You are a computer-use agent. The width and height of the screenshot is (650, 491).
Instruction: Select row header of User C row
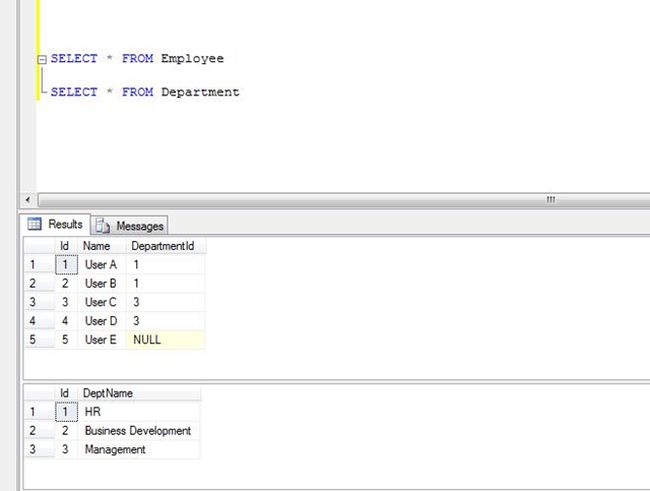point(39,302)
